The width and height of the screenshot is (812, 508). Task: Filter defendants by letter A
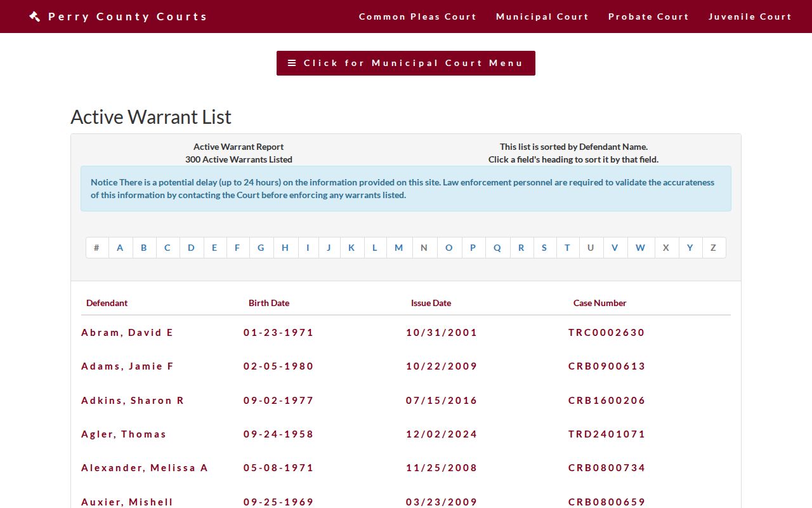click(x=121, y=248)
